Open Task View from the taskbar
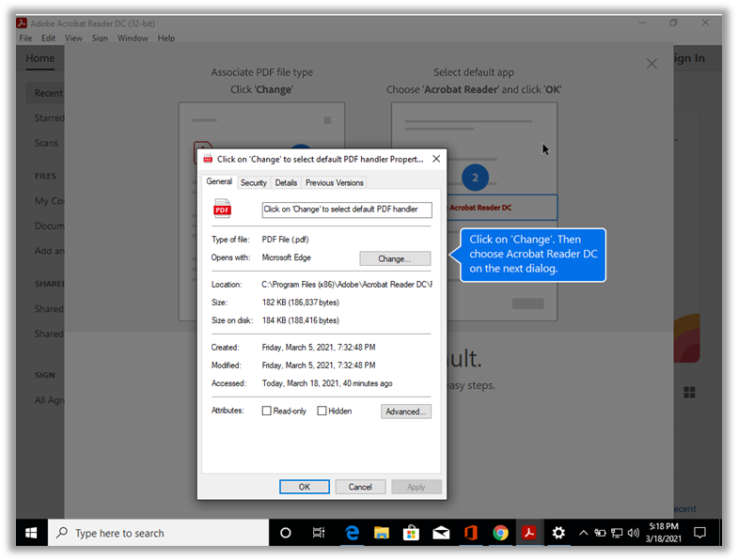The height and width of the screenshot is (560, 738). 319,533
